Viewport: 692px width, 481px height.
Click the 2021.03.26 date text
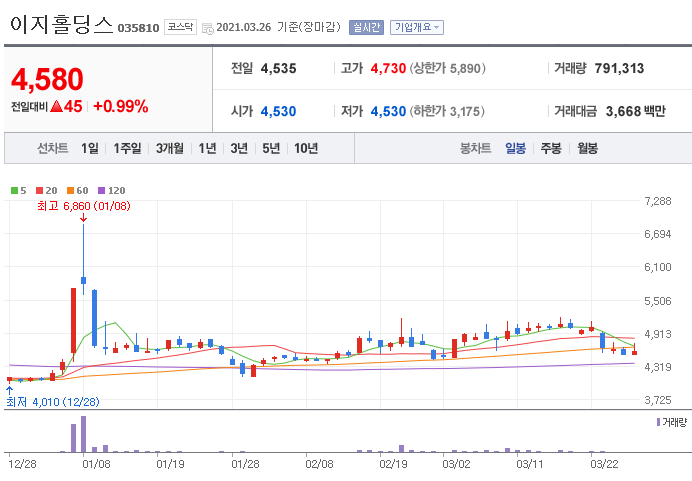point(244,27)
